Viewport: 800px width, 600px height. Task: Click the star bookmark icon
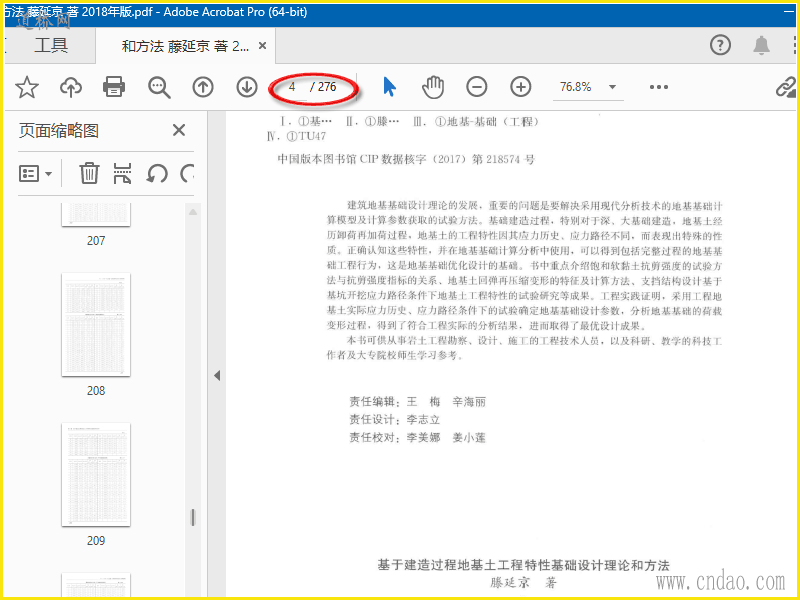(27, 87)
